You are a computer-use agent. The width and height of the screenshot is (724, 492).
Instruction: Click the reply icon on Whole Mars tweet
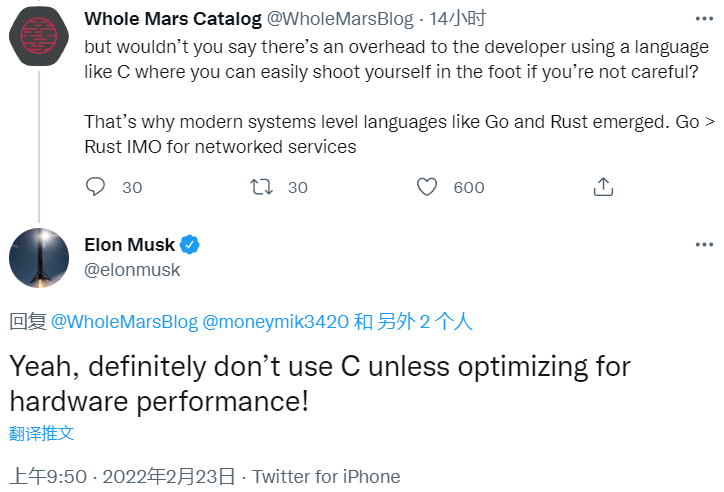tap(96, 187)
